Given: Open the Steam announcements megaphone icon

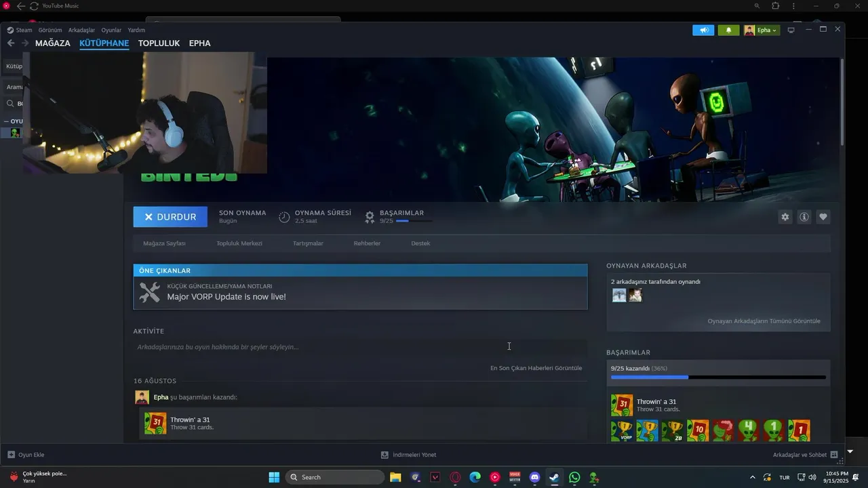Looking at the screenshot, I should pos(703,30).
